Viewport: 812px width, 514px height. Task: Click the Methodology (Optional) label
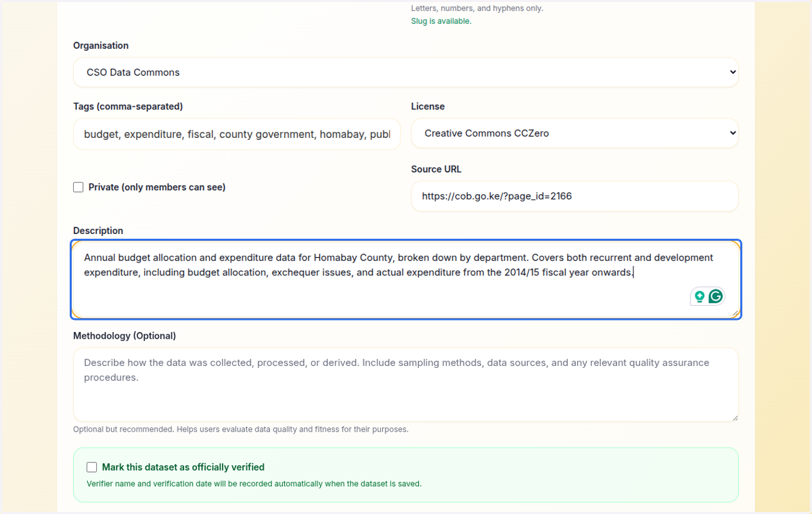pyautogui.click(x=125, y=335)
